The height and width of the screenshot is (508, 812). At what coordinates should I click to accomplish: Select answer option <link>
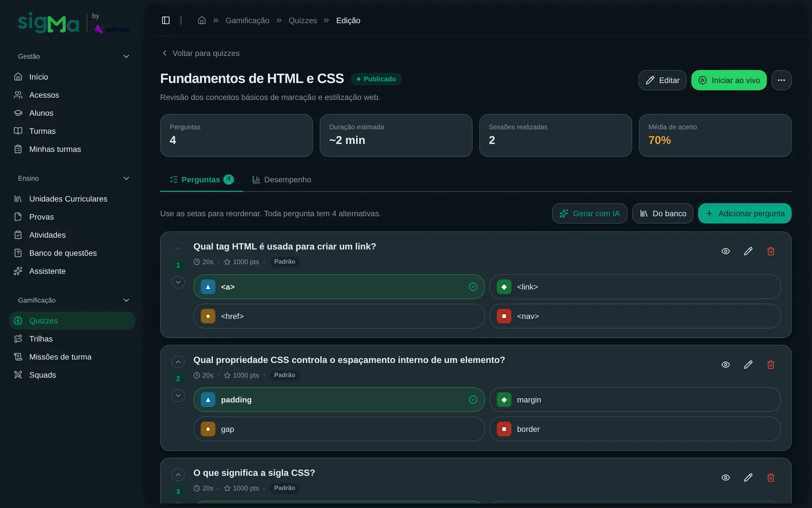[x=635, y=287]
